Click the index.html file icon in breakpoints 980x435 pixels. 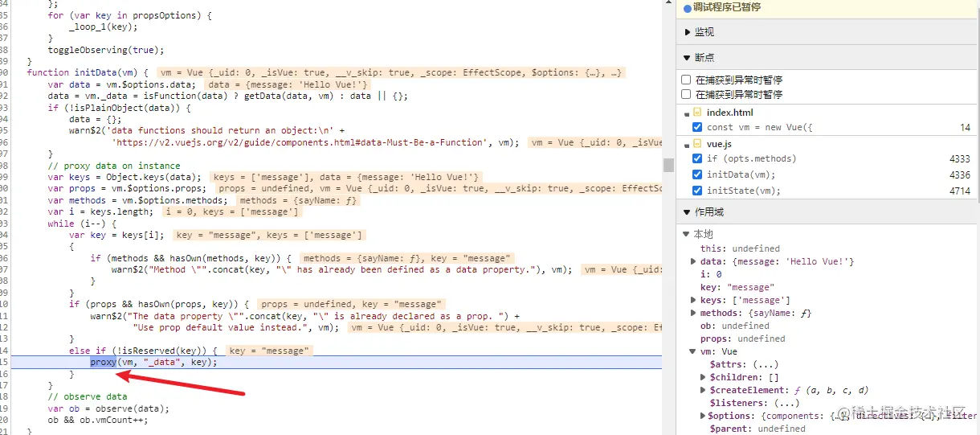[698, 113]
